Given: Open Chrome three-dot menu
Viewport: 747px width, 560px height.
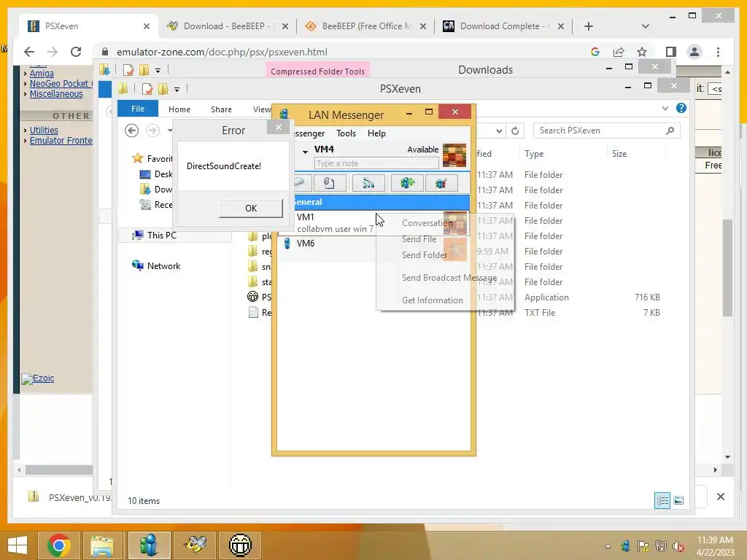Looking at the screenshot, I should point(718,52).
